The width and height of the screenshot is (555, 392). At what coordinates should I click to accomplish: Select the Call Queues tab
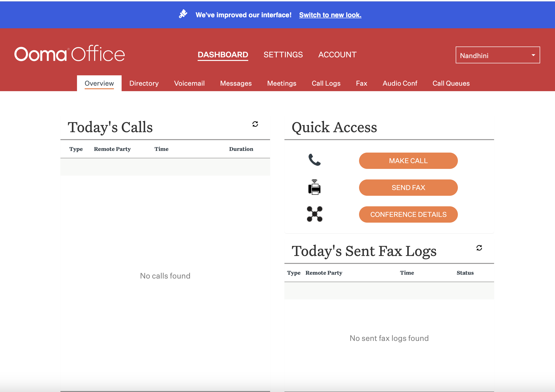point(451,83)
